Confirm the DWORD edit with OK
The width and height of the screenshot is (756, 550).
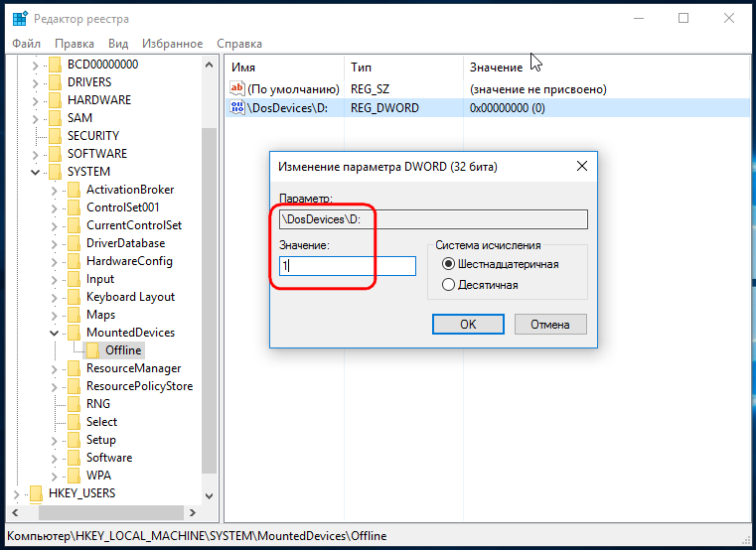tap(468, 325)
